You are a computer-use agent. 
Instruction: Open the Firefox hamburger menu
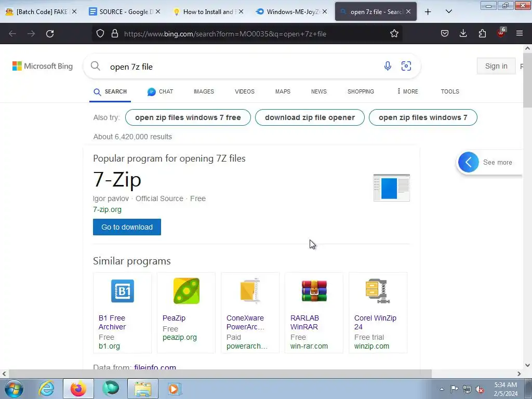[x=520, y=33]
